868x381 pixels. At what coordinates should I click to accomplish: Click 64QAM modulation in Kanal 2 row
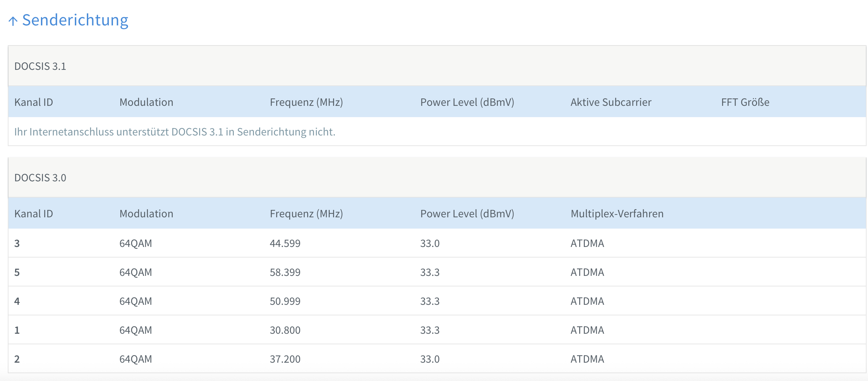point(136,359)
